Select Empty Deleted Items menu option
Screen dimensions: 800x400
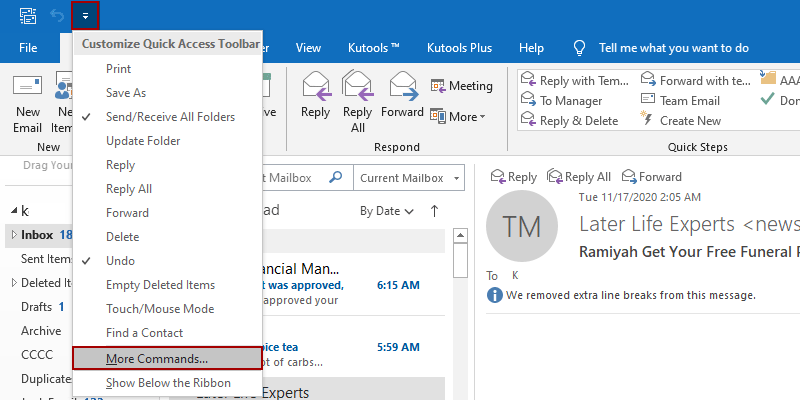tap(167, 285)
